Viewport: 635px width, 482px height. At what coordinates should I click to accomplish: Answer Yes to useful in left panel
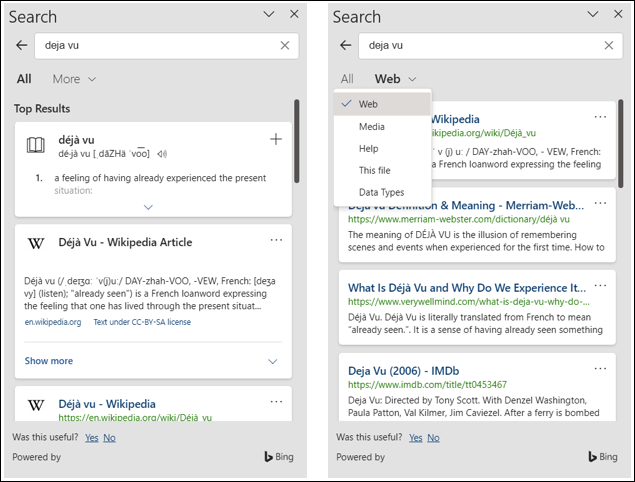point(92,438)
